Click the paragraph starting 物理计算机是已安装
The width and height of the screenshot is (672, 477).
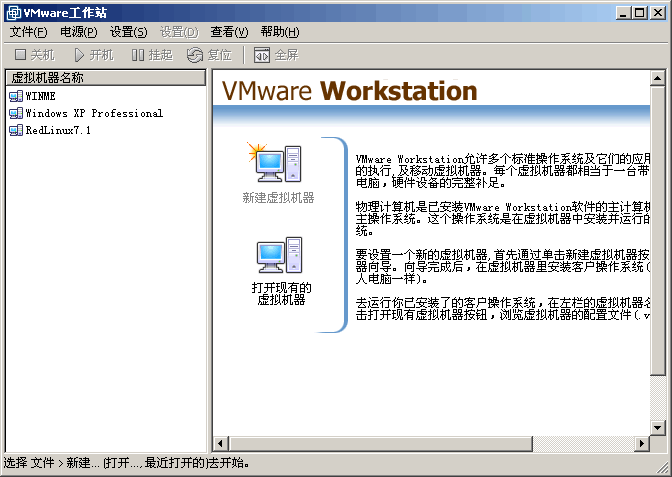pos(503,219)
